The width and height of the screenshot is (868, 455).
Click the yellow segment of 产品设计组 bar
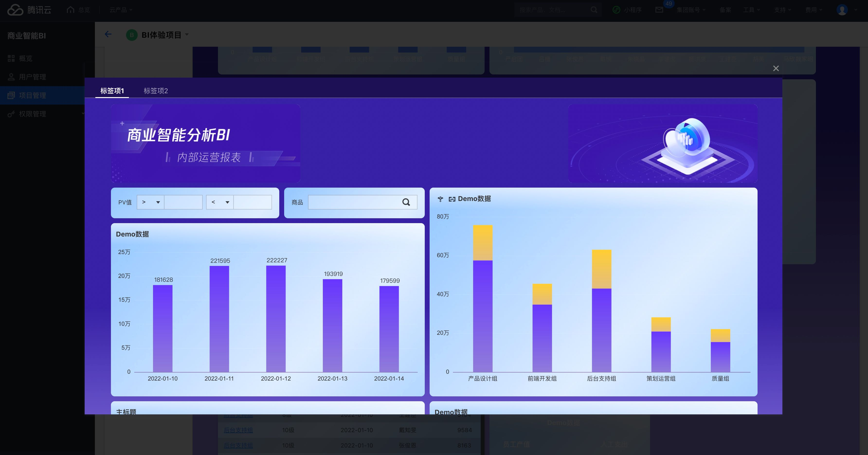(482, 243)
